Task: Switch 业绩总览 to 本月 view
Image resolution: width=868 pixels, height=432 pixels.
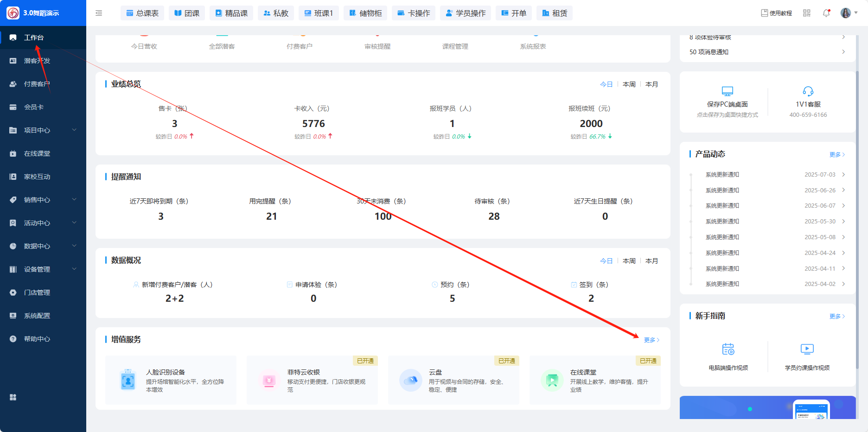Action: point(651,84)
